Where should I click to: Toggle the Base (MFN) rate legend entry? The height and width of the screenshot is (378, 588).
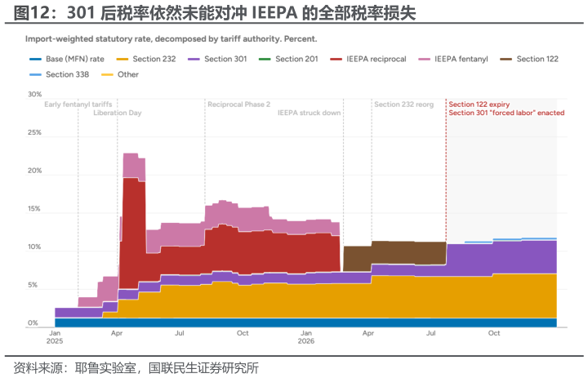(x=67, y=59)
